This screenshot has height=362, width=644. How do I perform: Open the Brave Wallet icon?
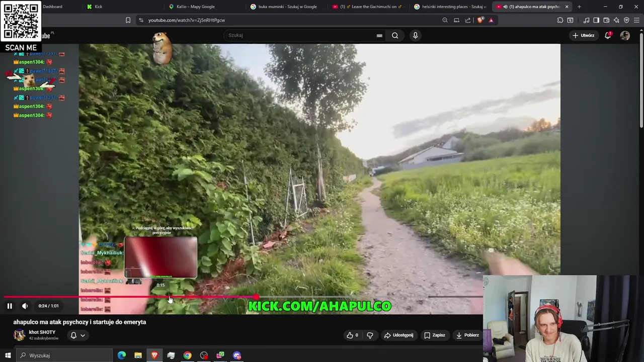point(606,20)
